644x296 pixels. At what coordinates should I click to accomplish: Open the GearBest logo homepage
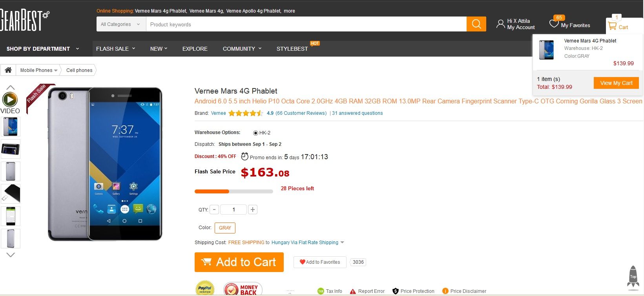coord(25,20)
